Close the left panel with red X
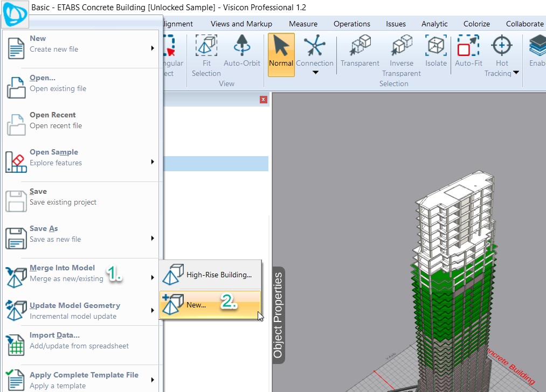 pyautogui.click(x=263, y=100)
